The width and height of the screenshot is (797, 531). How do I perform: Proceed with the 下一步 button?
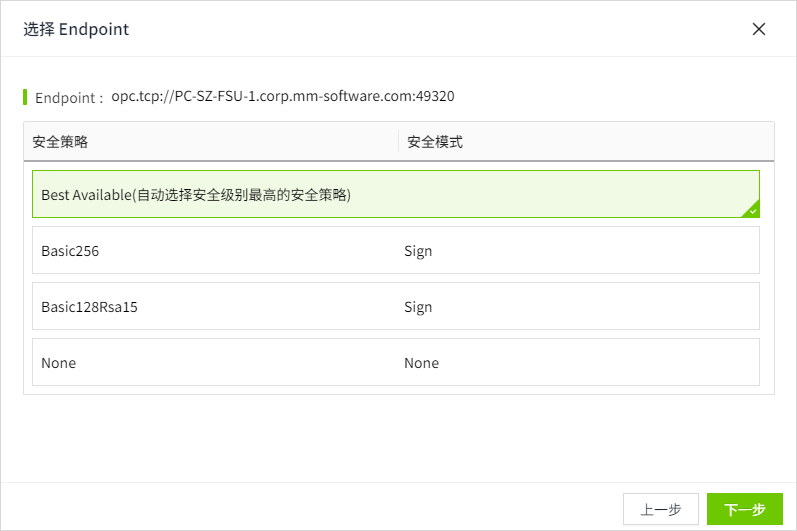pos(744,510)
